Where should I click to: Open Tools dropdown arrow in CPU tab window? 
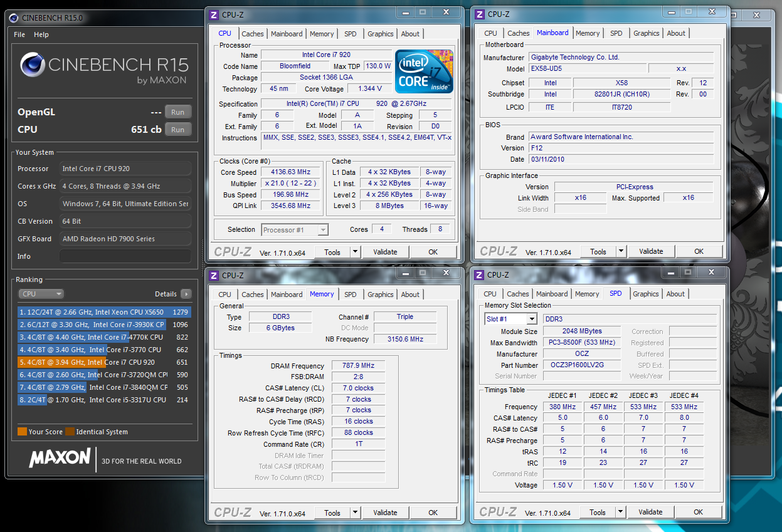[355, 252]
